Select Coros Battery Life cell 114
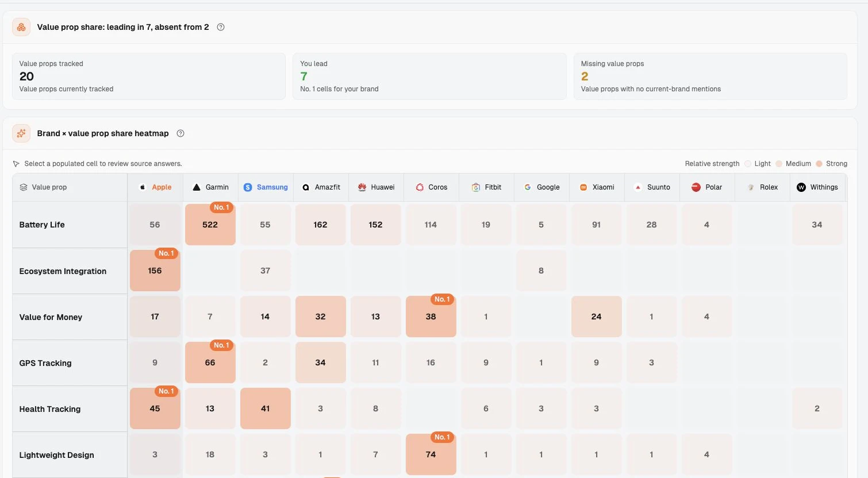This screenshot has height=478, width=868. pyautogui.click(x=431, y=225)
